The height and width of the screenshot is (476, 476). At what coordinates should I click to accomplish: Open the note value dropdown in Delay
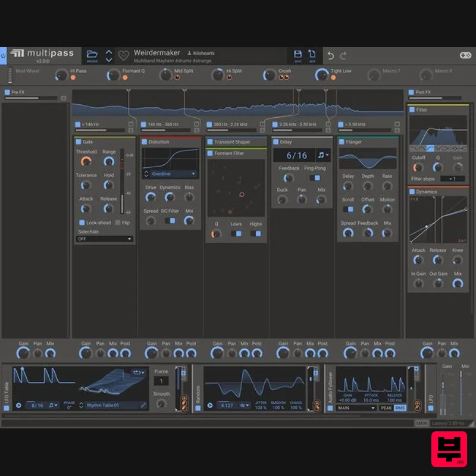coord(322,155)
